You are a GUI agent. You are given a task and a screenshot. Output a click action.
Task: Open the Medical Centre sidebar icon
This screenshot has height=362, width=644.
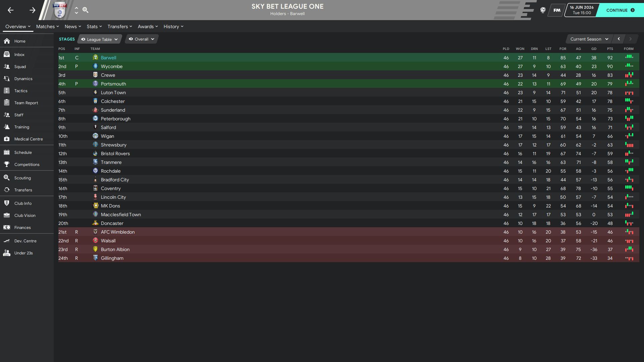point(7,139)
